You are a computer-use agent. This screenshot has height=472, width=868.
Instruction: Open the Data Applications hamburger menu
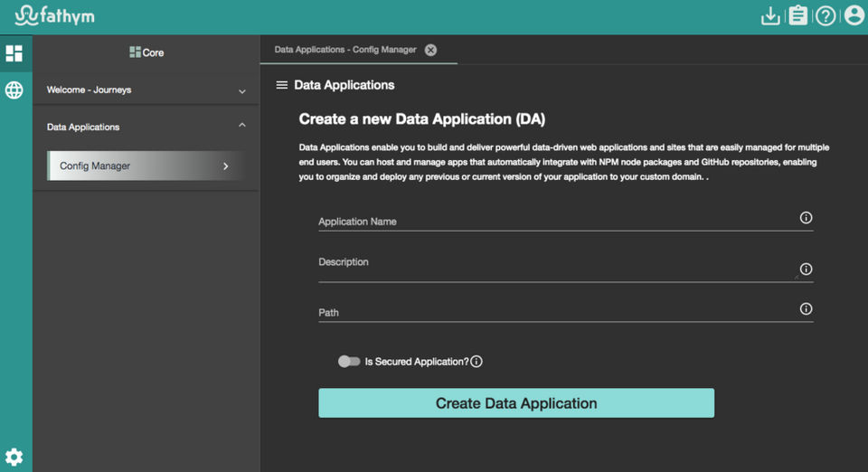281,85
